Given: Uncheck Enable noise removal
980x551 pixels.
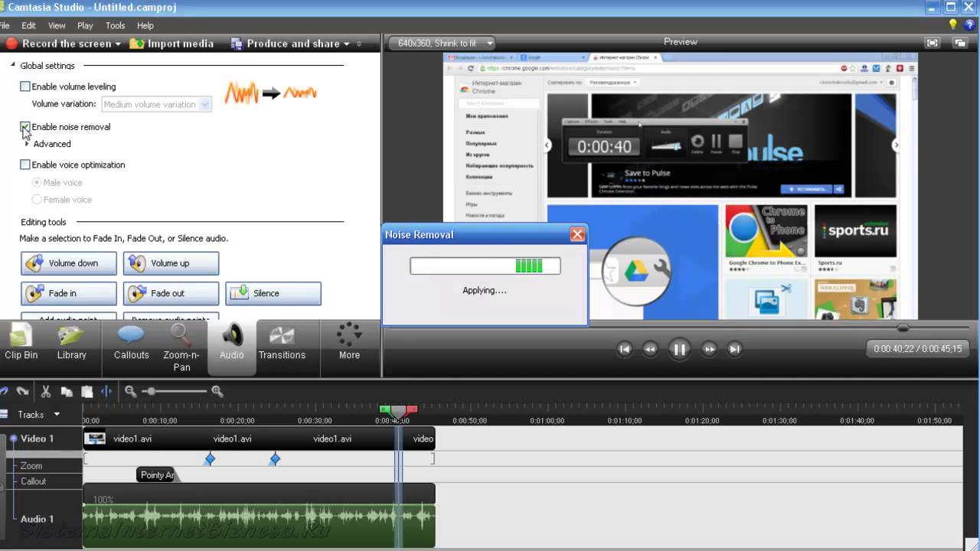Looking at the screenshot, I should point(25,127).
